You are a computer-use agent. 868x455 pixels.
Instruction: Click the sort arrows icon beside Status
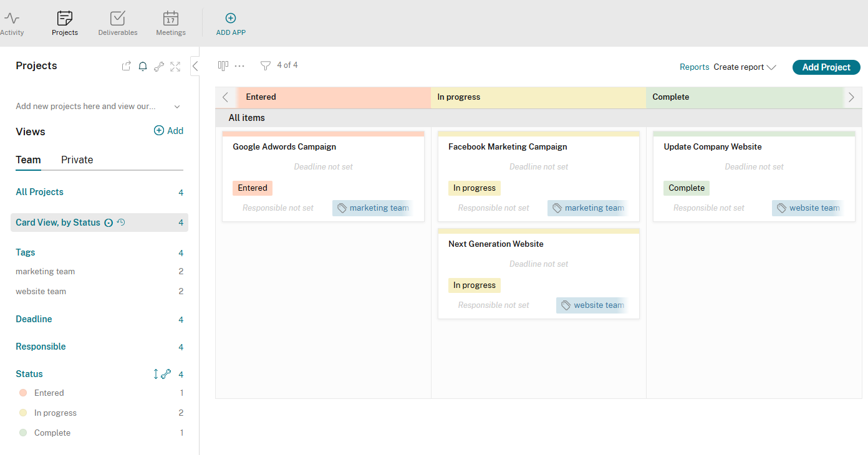pyautogui.click(x=155, y=373)
